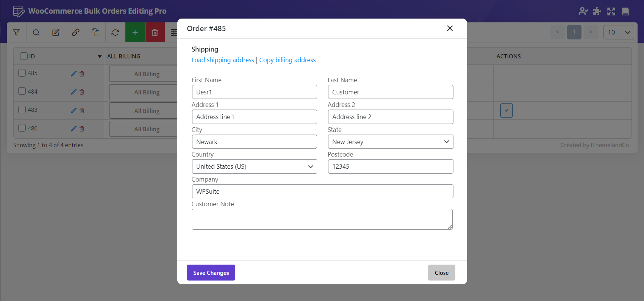644x301 pixels.
Task: Toggle checkbox for order 483
Action: point(22,110)
